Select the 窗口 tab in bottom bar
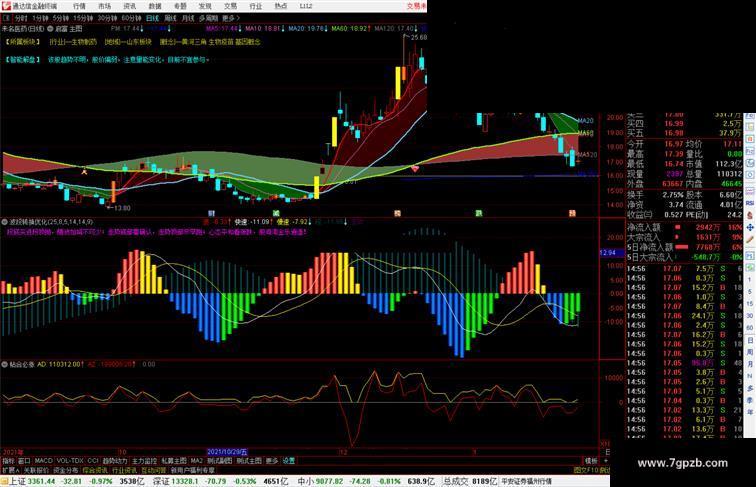The width and height of the screenshot is (756, 487). [x=24, y=461]
